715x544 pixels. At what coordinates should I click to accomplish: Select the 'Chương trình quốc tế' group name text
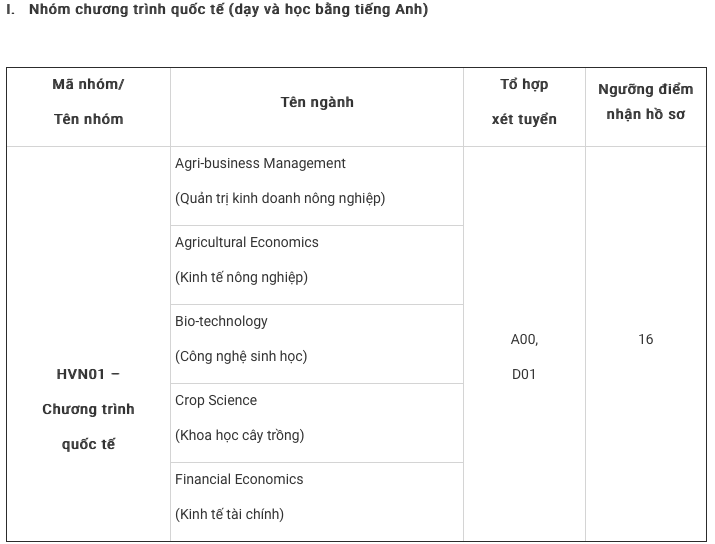coord(88,426)
